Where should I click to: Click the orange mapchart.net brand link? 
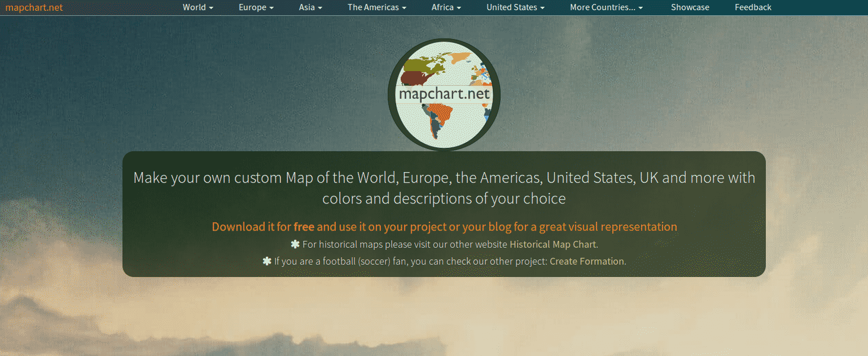click(34, 7)
